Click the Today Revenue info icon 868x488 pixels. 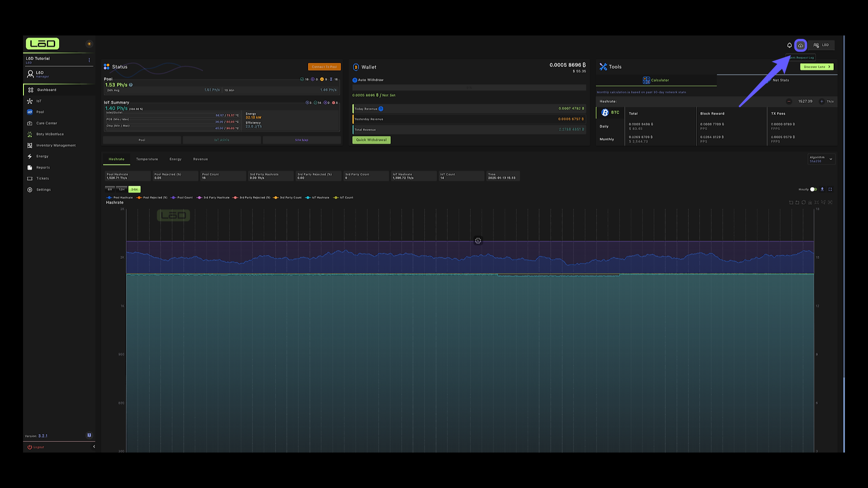pos(381,109)
